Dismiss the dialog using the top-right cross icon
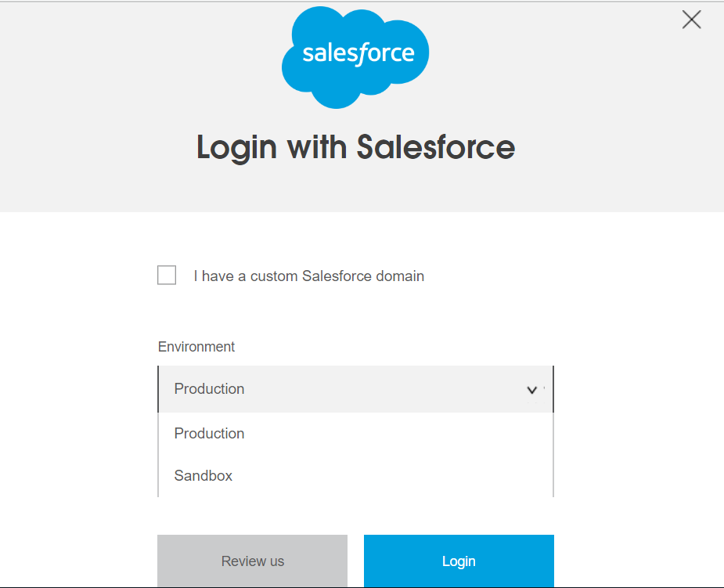Screen dimensions: 724x588 click(691, 20)
